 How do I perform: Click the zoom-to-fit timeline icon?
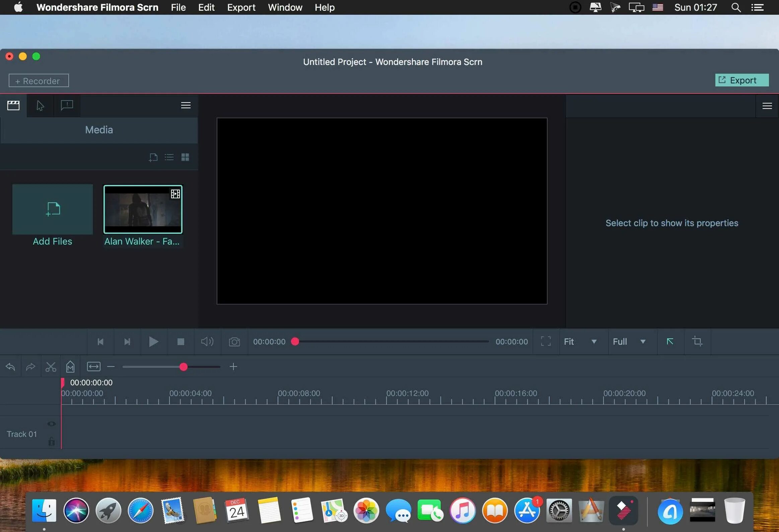click(93, 367)
